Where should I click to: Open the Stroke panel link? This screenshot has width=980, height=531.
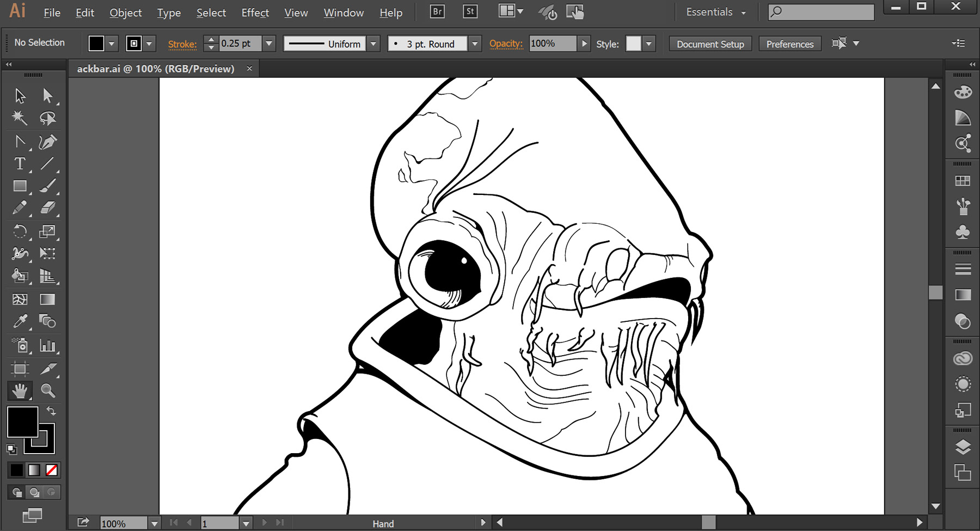coord(182,44)
